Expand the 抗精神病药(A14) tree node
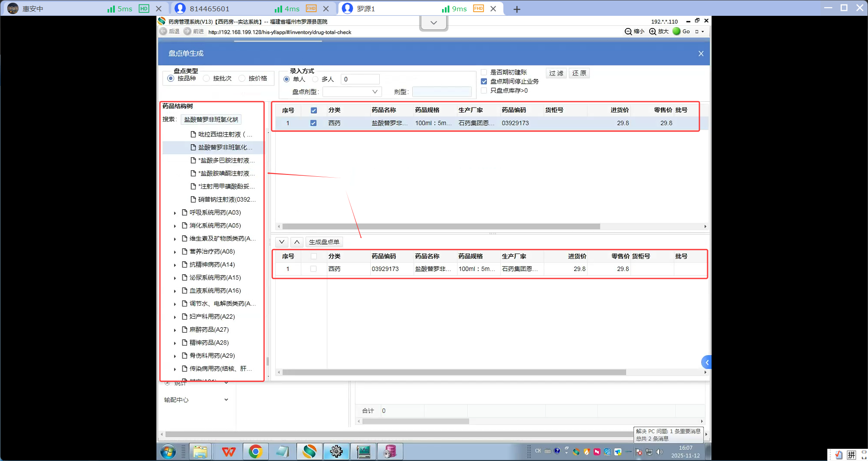 coord(175,265)
